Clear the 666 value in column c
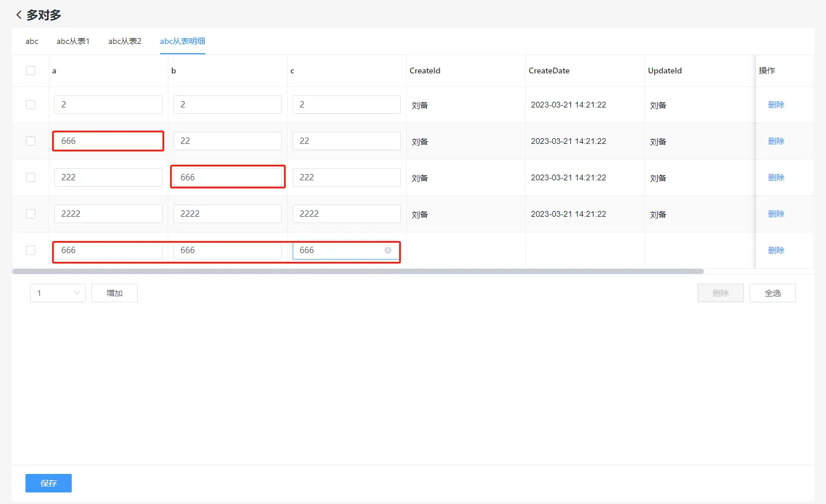826x504 pixels. (388, 250)
